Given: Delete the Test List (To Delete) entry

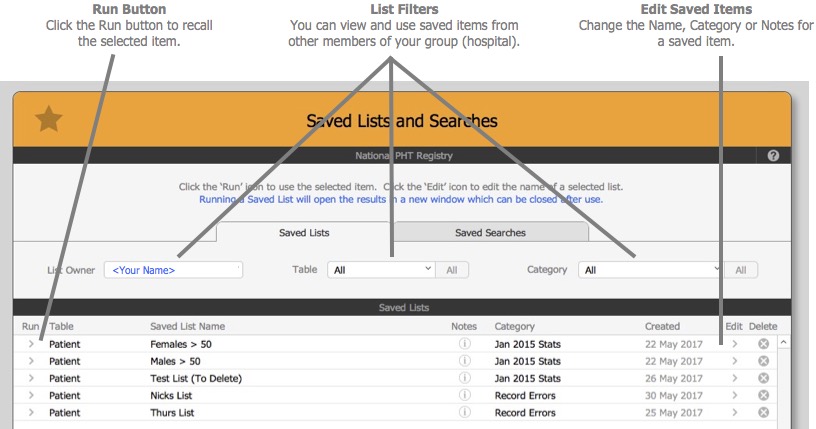Looking at the screenshot, I should 763,378.
